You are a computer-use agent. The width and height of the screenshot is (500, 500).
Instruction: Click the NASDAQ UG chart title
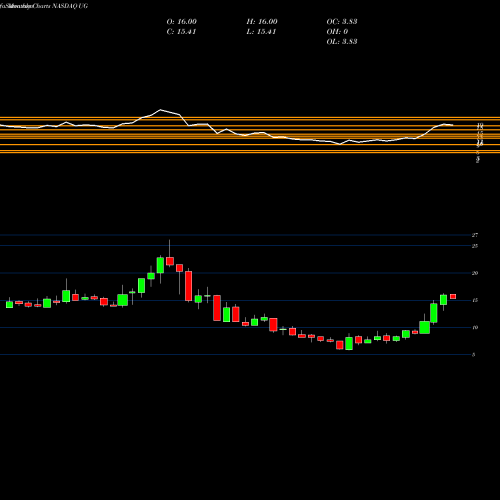click(44, 6)
